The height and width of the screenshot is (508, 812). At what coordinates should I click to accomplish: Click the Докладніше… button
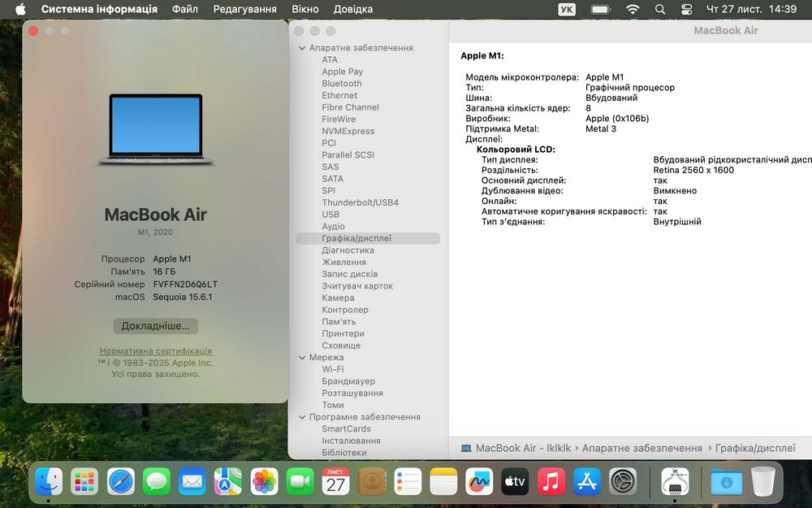click(155, 326)
